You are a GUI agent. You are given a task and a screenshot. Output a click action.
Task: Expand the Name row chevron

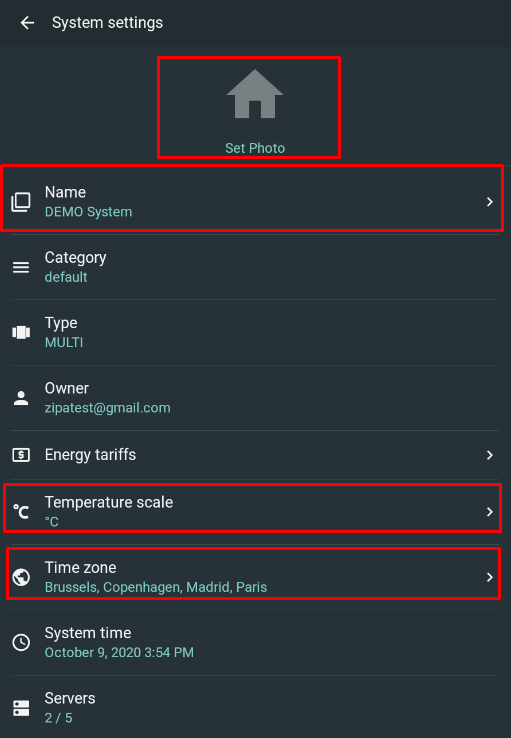click(x=490, y=202)
